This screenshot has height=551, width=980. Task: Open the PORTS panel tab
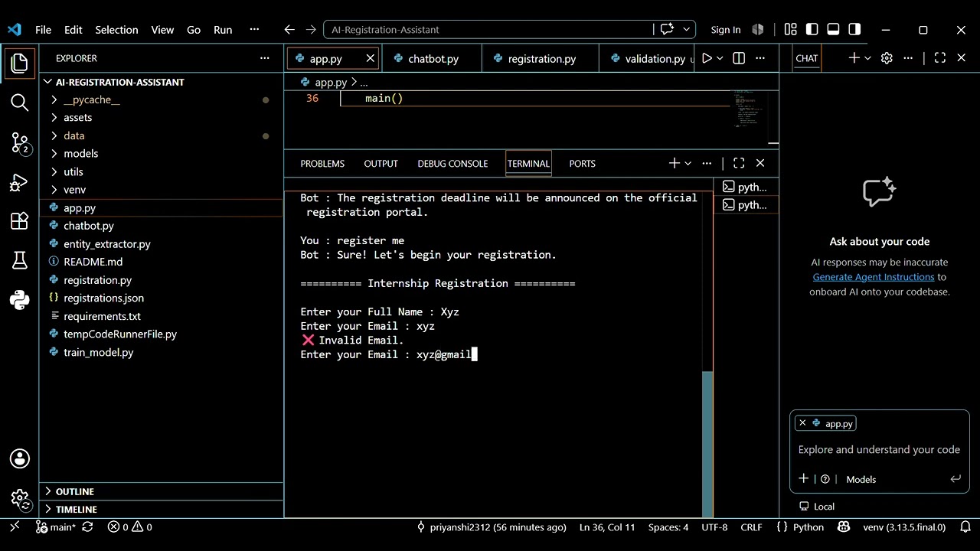[x=582, y=164]
